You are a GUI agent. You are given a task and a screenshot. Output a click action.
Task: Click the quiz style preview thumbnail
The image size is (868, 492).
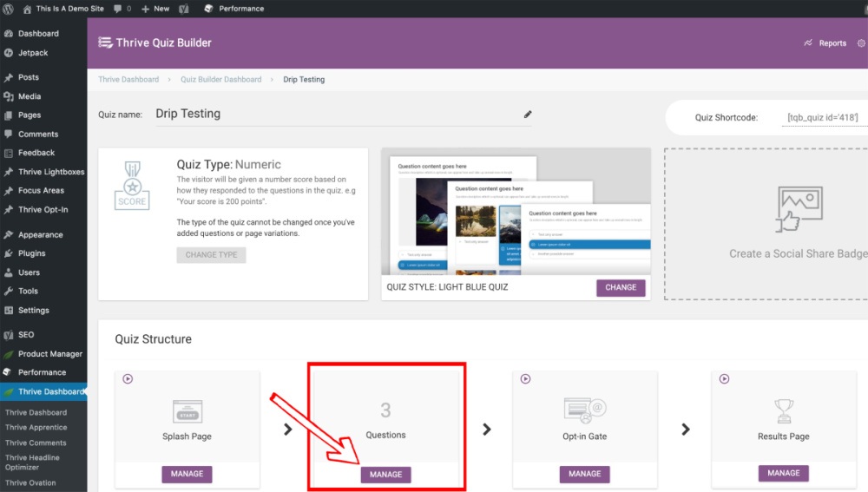(x=516, y=212)
